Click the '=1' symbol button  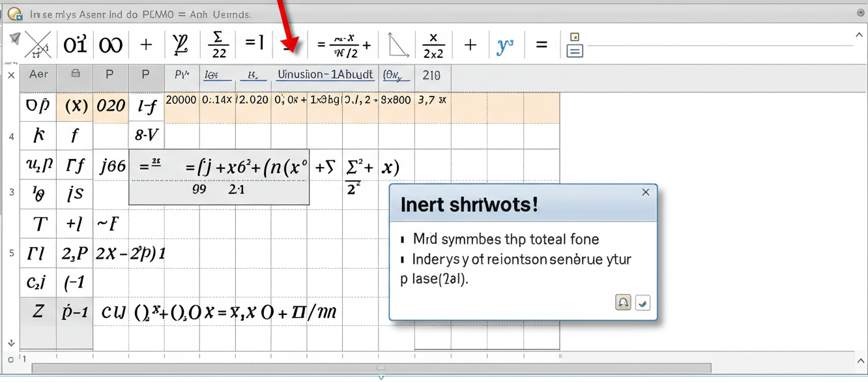(254, 44)
